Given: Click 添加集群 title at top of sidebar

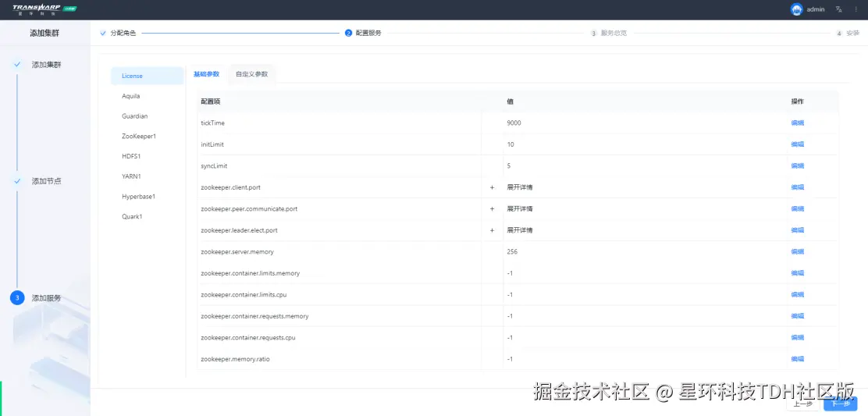Looking at the screenshot, I should click(x=44, y=34).
